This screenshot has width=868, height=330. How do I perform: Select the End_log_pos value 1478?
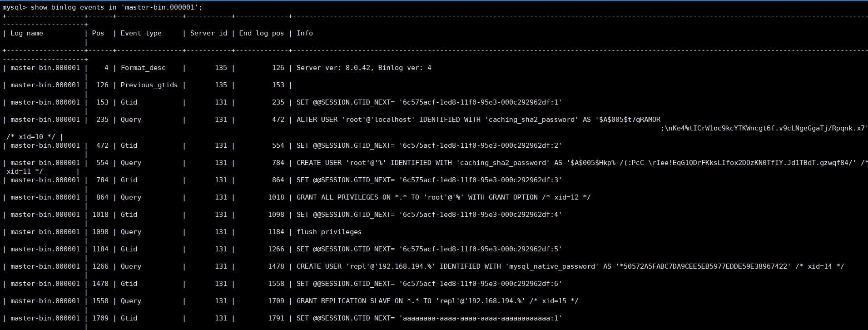pos(276,266)
